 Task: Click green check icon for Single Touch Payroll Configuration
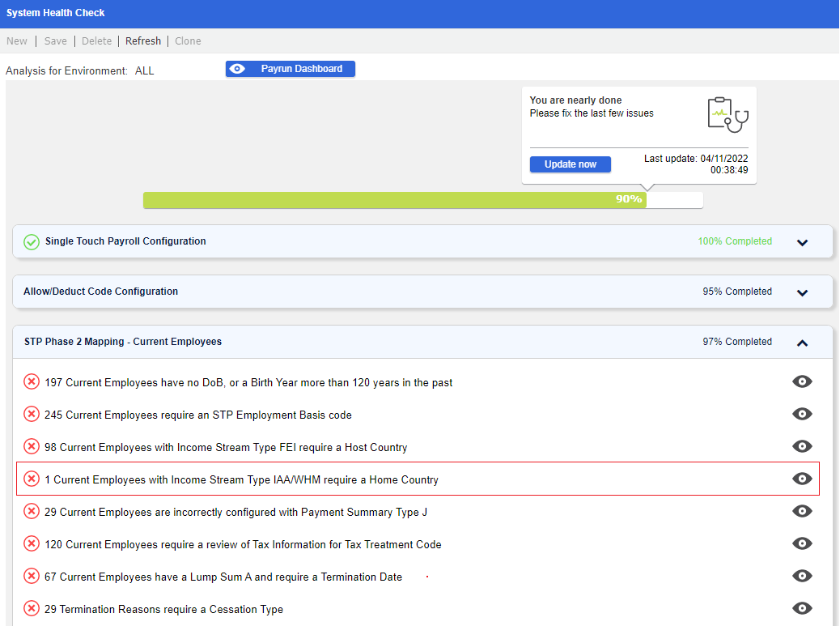click(x=32, y=241)
